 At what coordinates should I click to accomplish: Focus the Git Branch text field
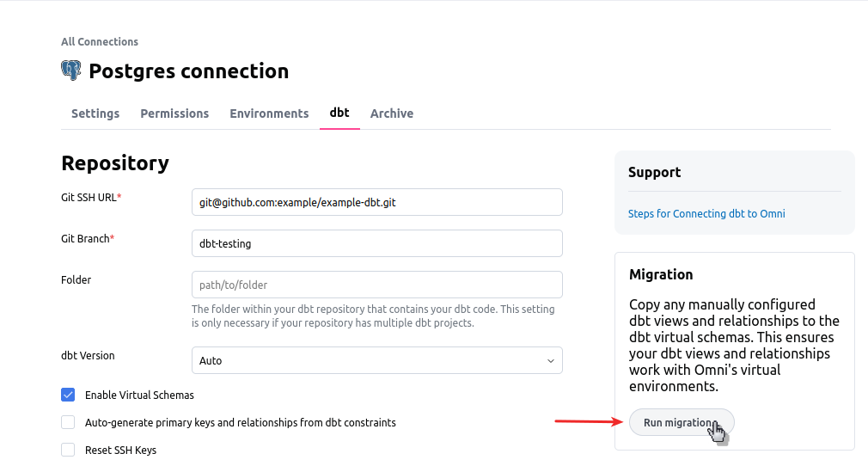(376, 243)
